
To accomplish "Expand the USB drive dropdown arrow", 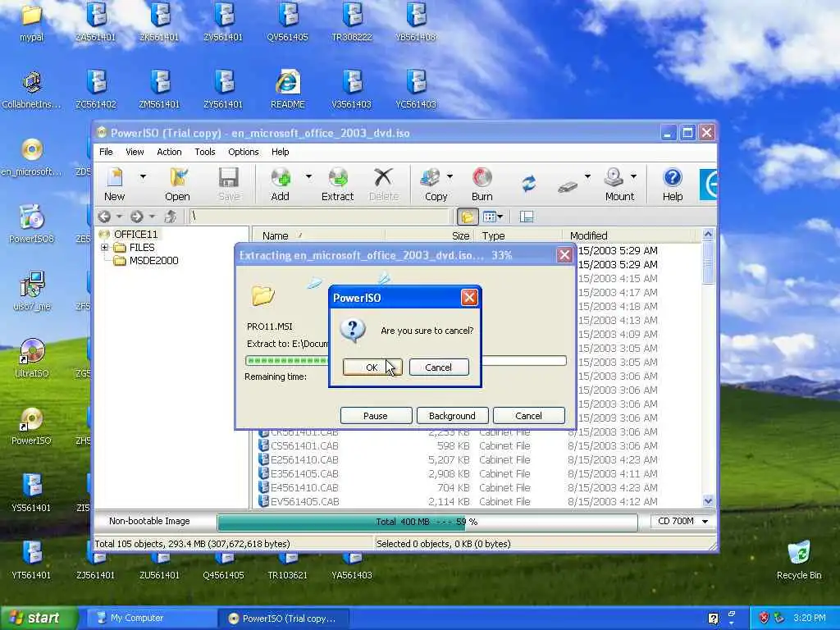I will [587, 176].
